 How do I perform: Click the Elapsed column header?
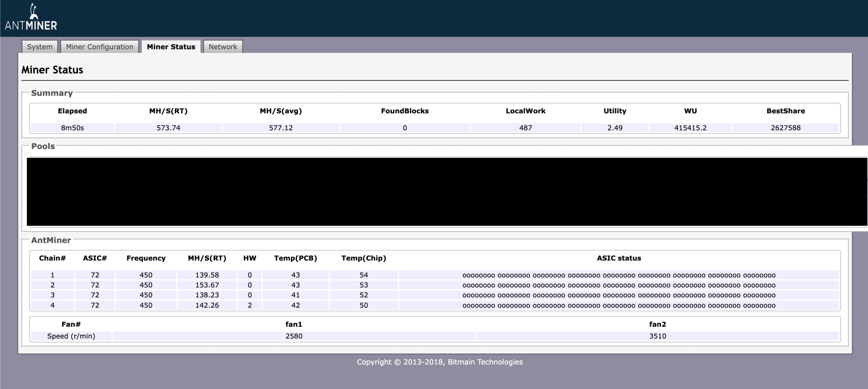[72, 111]
